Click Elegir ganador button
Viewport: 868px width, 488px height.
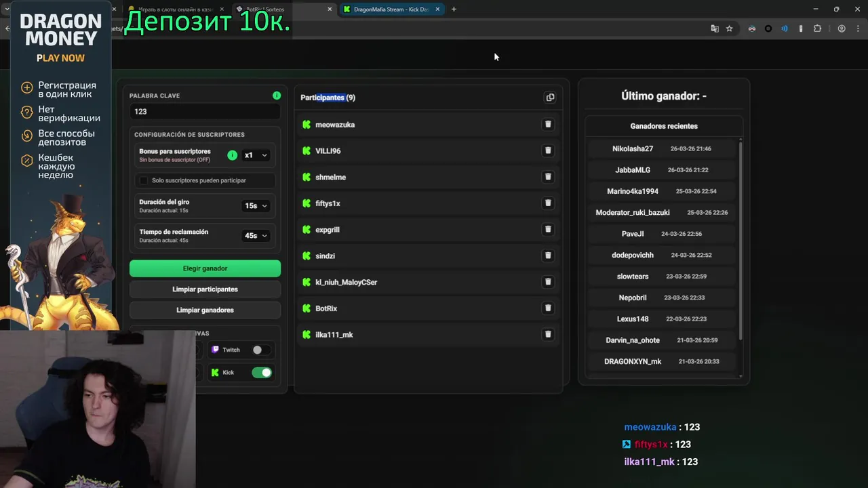click(205, 268)
